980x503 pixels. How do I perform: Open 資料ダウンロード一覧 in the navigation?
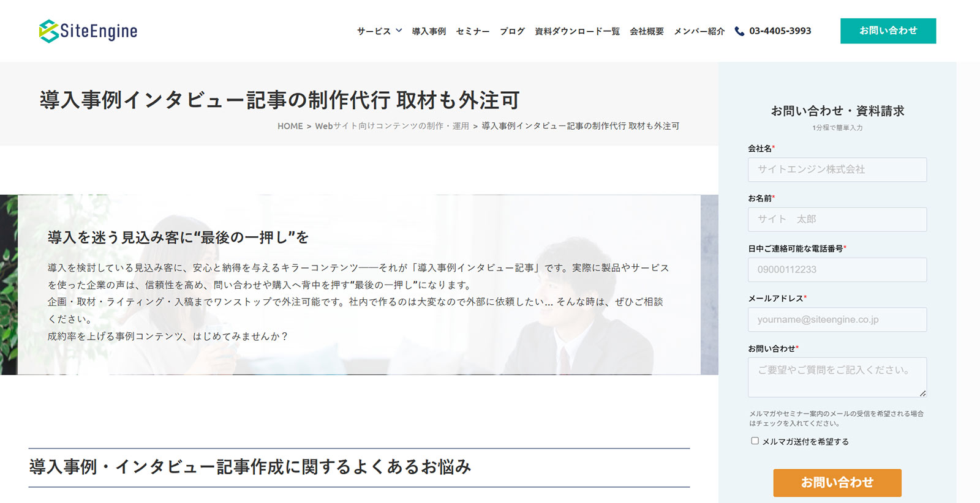tap(577, 31)
